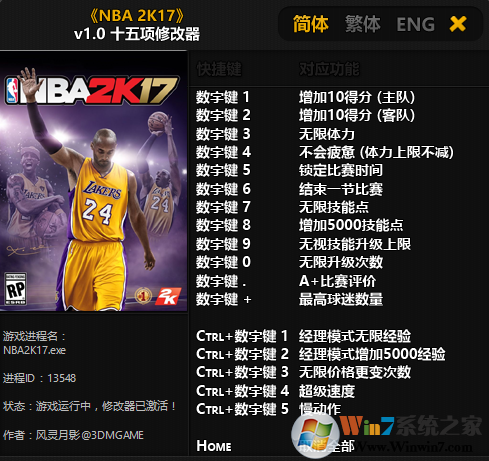Switch language to ENG
This screenshot has width=489, height=461.
point(415,24)
